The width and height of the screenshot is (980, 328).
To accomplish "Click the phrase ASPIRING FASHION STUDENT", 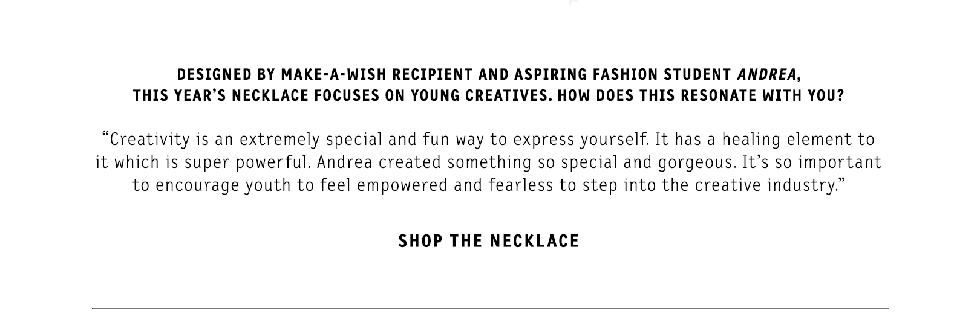I will click(x=622, y=75).
